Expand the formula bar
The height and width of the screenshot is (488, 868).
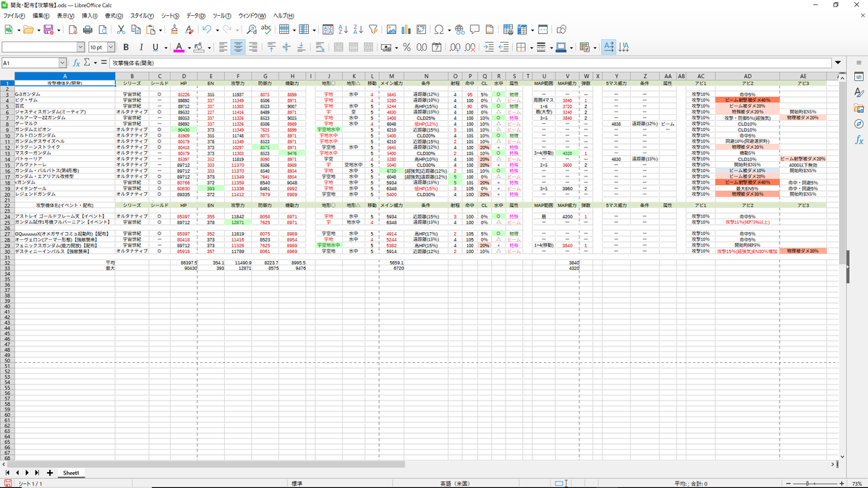pyautogui.click(x=838, y=63)
